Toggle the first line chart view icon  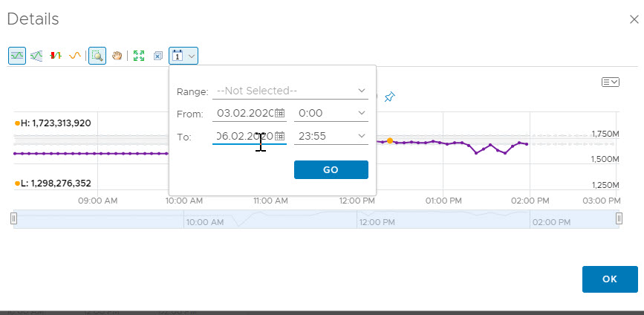tap(16, 56)
